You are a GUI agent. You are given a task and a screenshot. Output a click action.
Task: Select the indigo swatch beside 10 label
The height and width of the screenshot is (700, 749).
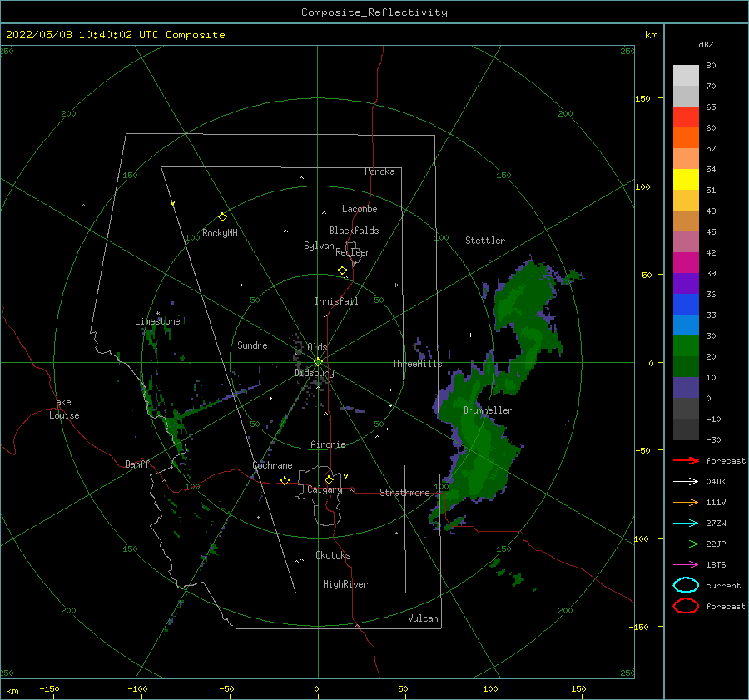pos(686,388)
